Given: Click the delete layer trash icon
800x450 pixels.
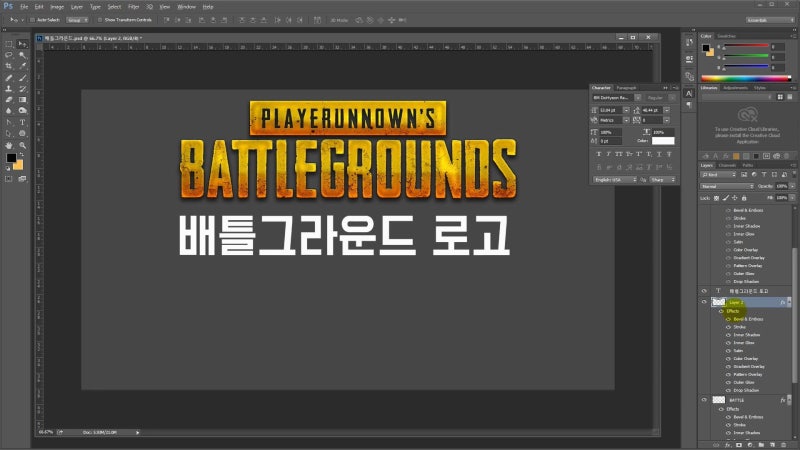Looking at the screenshot, I should 784,445.
